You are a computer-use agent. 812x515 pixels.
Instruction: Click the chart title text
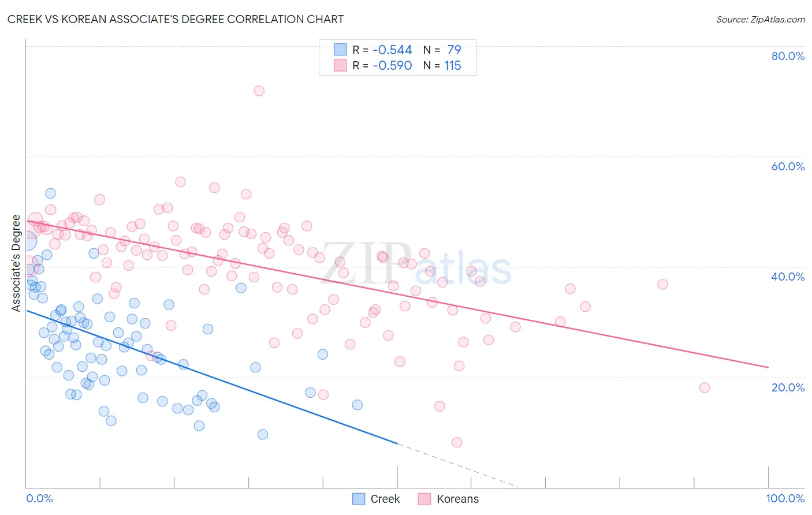[x=176, y=19]
